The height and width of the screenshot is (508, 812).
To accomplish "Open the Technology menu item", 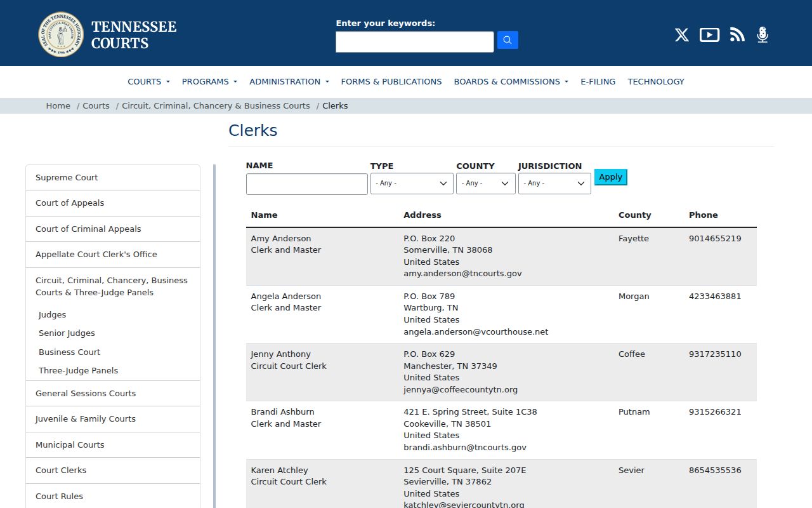I will (x=656, y=81).
